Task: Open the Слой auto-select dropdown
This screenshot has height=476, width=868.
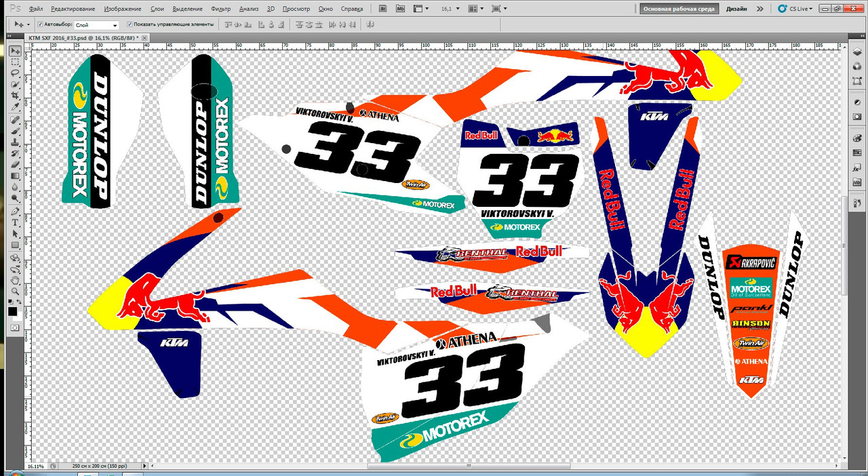Action: coord(96,24)
